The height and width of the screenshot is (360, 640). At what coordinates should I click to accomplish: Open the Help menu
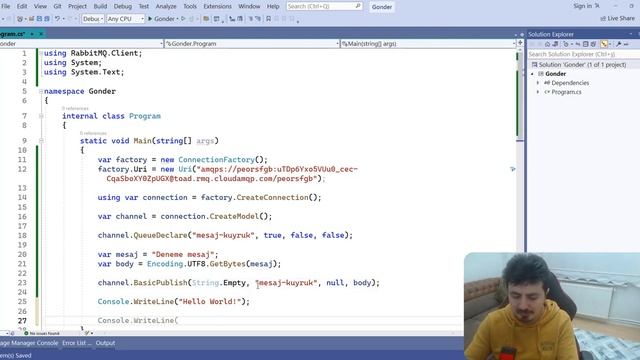273,6
